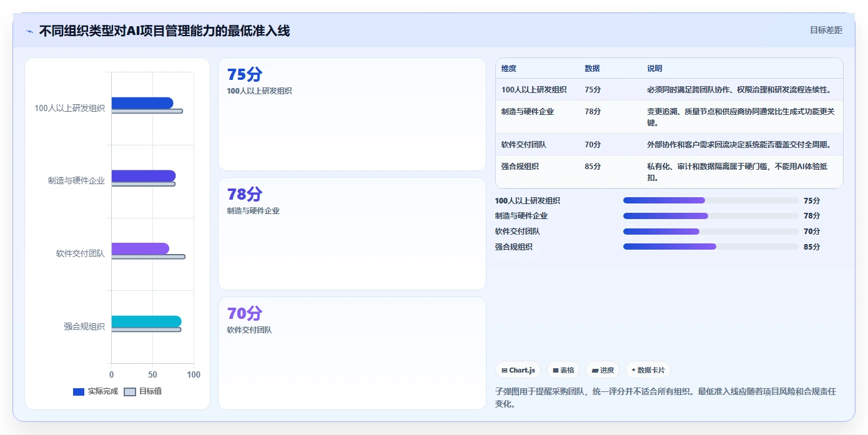Select the 进度 tag

point(603,370)
